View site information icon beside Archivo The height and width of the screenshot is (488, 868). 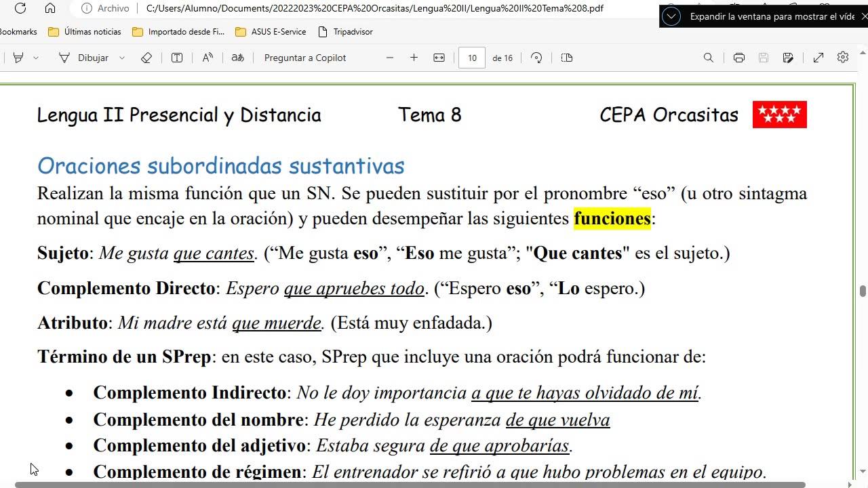pyautogui.click(x=87, y=8)
